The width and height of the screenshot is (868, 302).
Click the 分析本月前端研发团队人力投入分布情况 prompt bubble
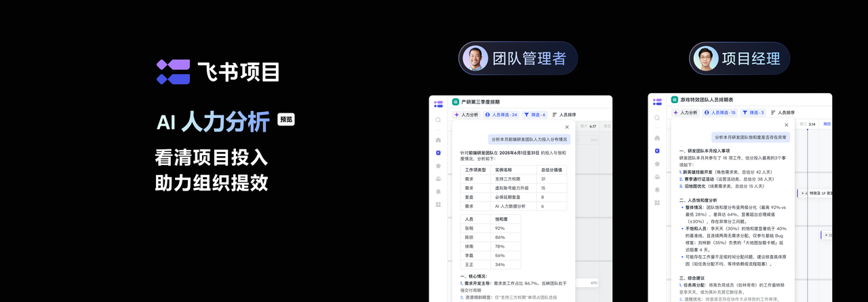click(x=530, y=138)
